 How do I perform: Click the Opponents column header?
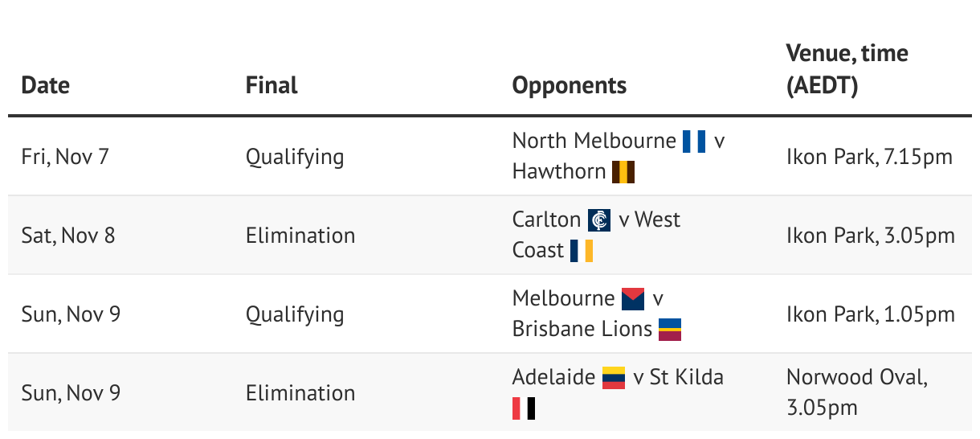pos(569,85)
